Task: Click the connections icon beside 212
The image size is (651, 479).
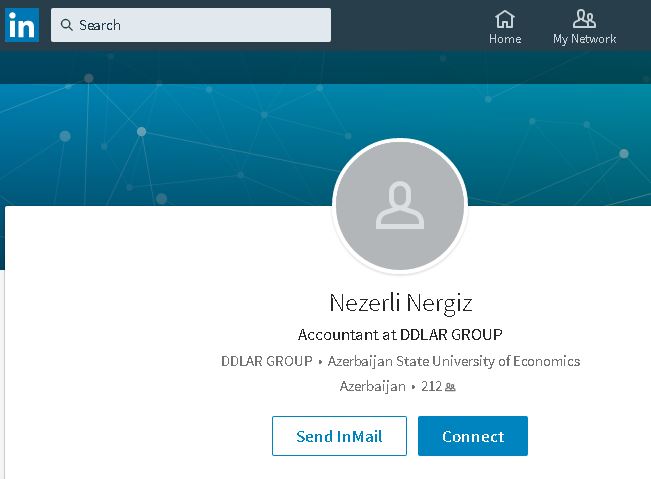Action: [451, 387]
